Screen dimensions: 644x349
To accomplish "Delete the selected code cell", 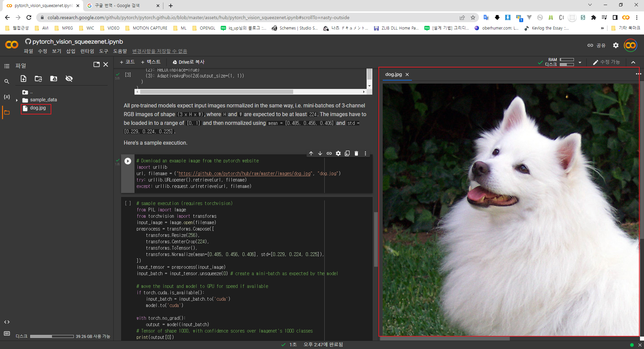I will (x=357, y=153).
